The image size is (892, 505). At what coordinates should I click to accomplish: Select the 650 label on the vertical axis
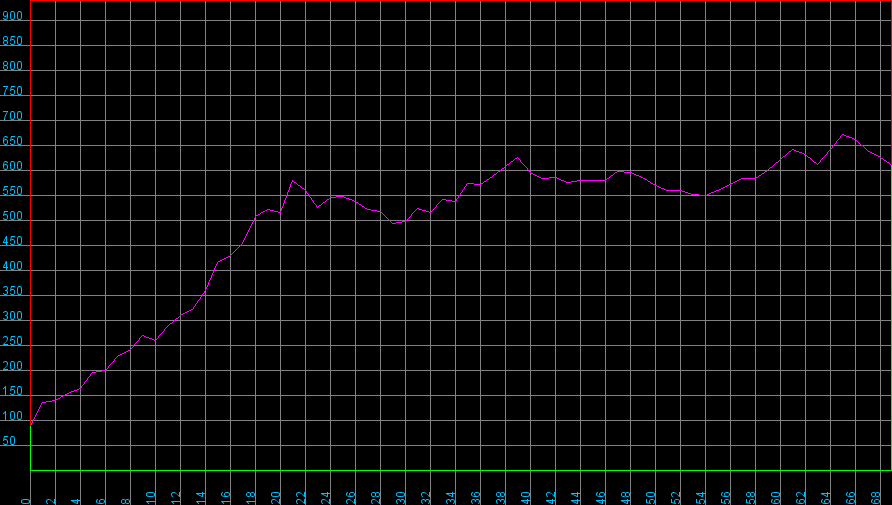[13, 141]
